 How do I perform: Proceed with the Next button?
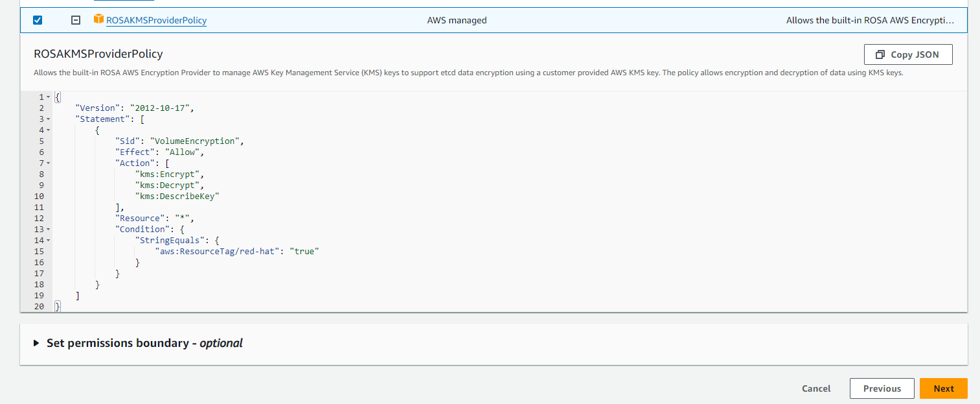click(943, 388)
